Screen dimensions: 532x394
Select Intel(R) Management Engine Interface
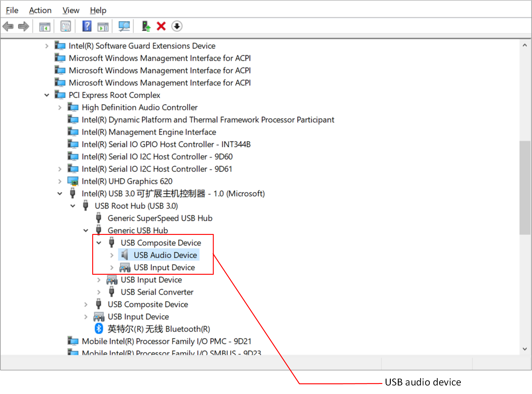coord(149,132)
